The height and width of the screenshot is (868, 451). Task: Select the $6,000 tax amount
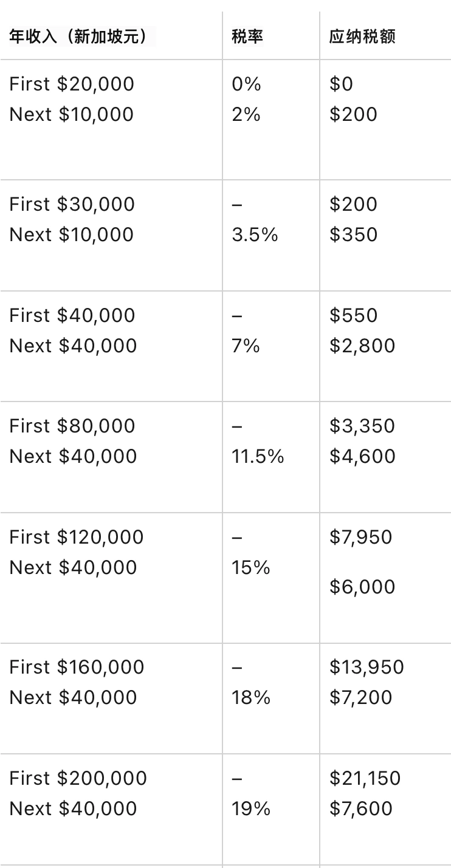362,587
